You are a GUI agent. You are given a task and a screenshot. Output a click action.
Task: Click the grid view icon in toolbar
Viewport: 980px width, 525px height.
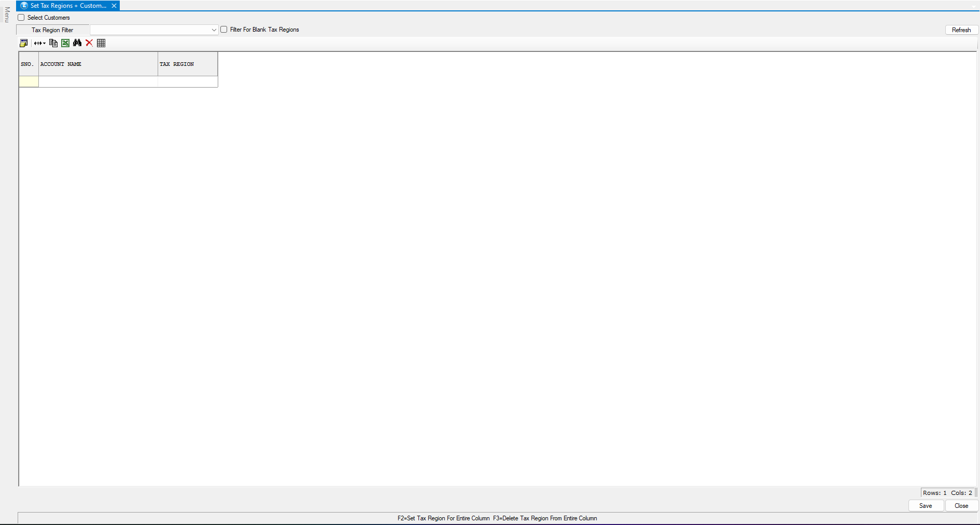click(101, 43)
